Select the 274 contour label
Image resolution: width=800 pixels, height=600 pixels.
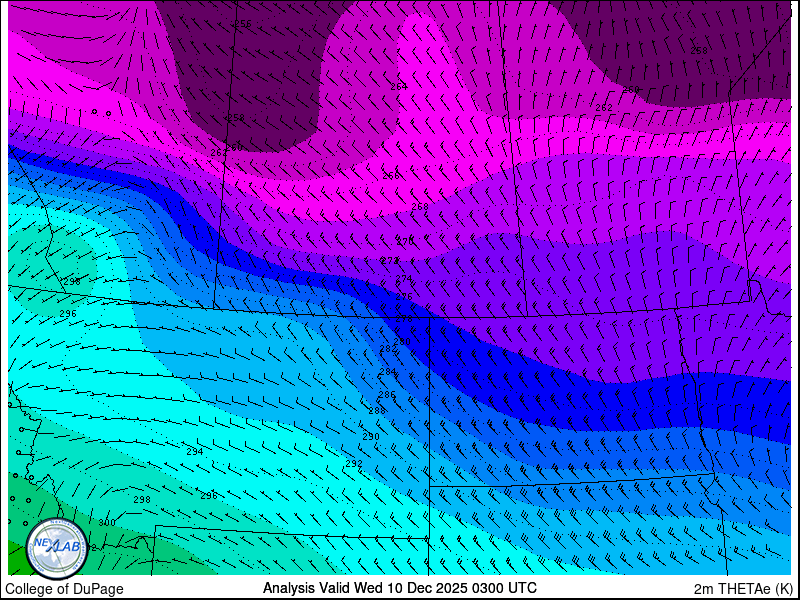pyautogui.click(x=404, y=279)
